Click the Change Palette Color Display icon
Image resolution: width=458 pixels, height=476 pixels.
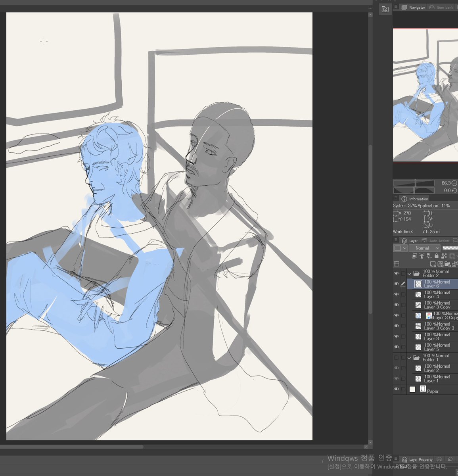tap(396, 264)
